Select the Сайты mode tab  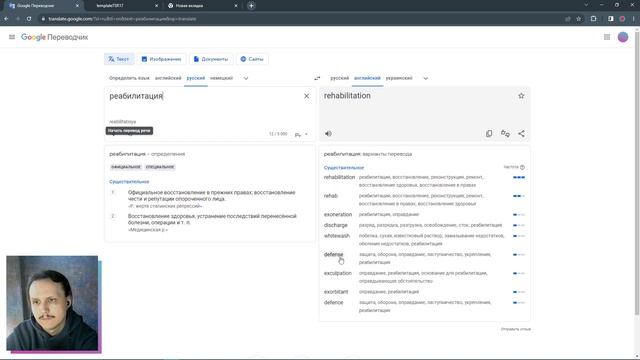point(252,59)
